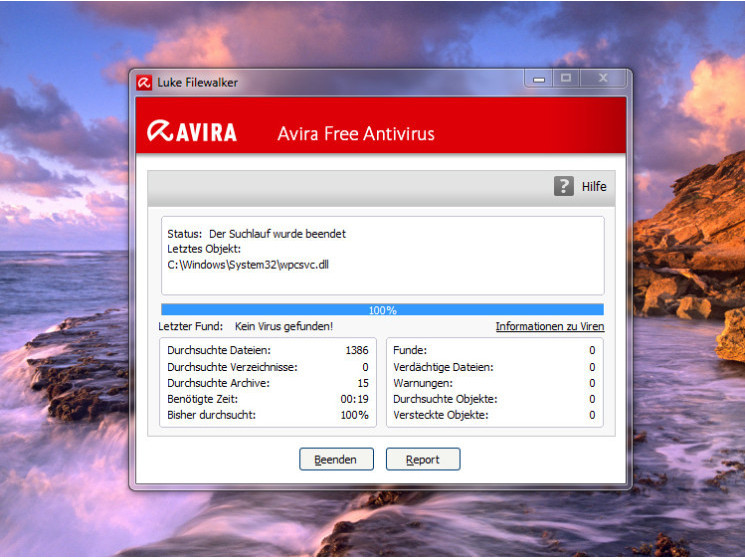Click the Benötigte Zeit label
The image size is (745, 559).
click(x=202, y=399)
